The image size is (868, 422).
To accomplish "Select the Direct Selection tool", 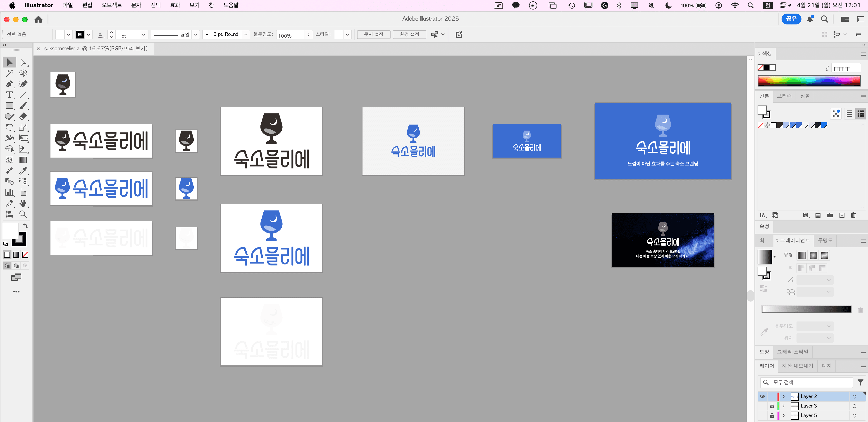I will pos(23,62).
